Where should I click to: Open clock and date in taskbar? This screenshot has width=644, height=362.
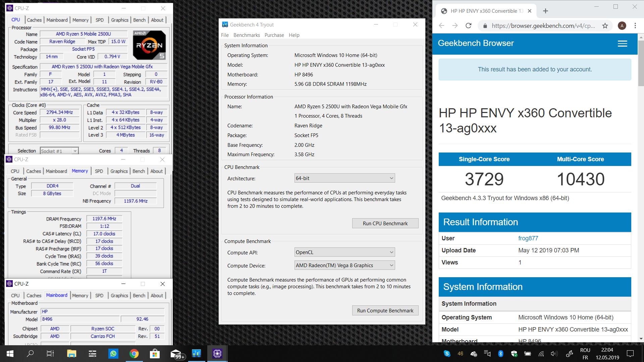tap(607, 354)
